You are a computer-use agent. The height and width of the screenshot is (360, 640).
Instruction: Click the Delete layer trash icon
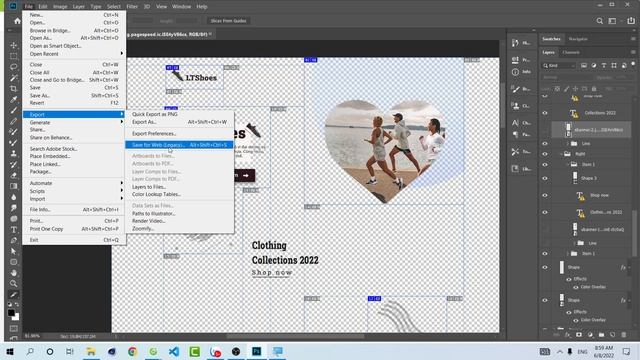(624, 335)
